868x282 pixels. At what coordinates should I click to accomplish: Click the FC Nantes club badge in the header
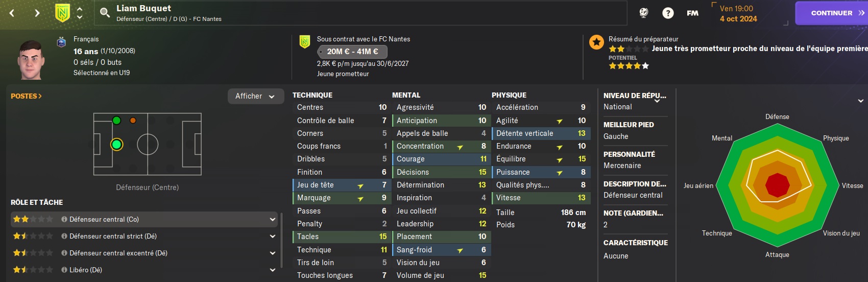click(62, 13)
